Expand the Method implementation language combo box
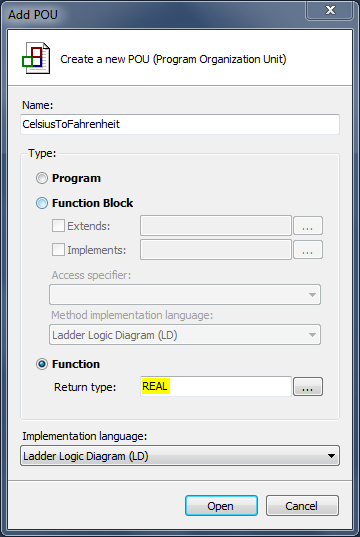The image size is (360, 537). pos(185,335)
